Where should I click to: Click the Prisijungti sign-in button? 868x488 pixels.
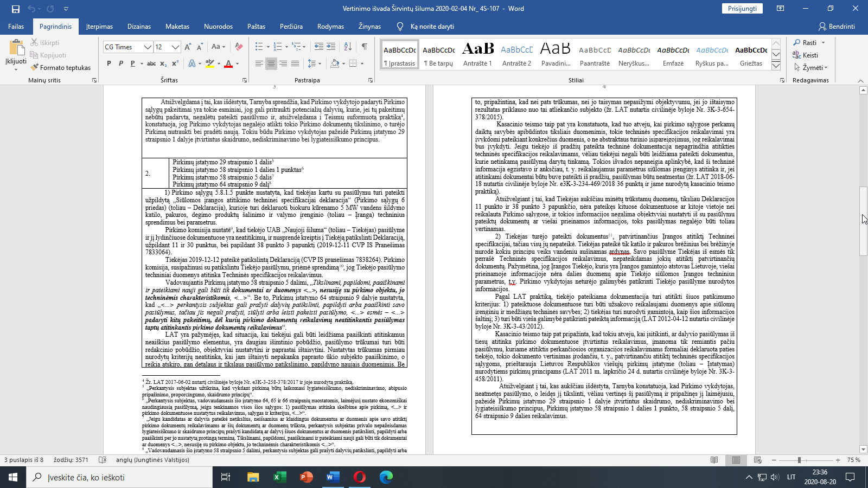coord(742,9)
